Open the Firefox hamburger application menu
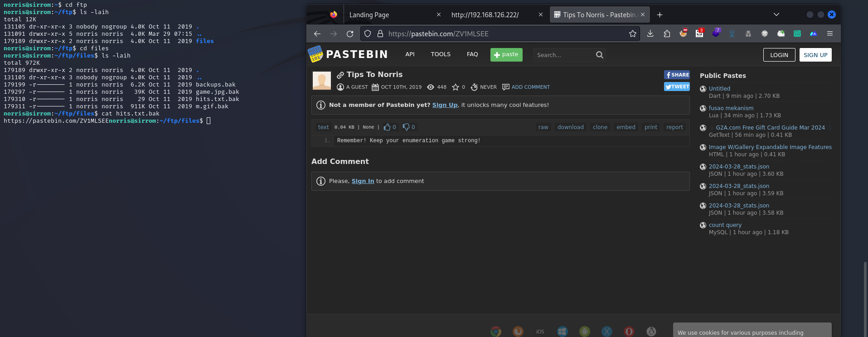This screenshot has width=868, height=337. tap(830, 34)
